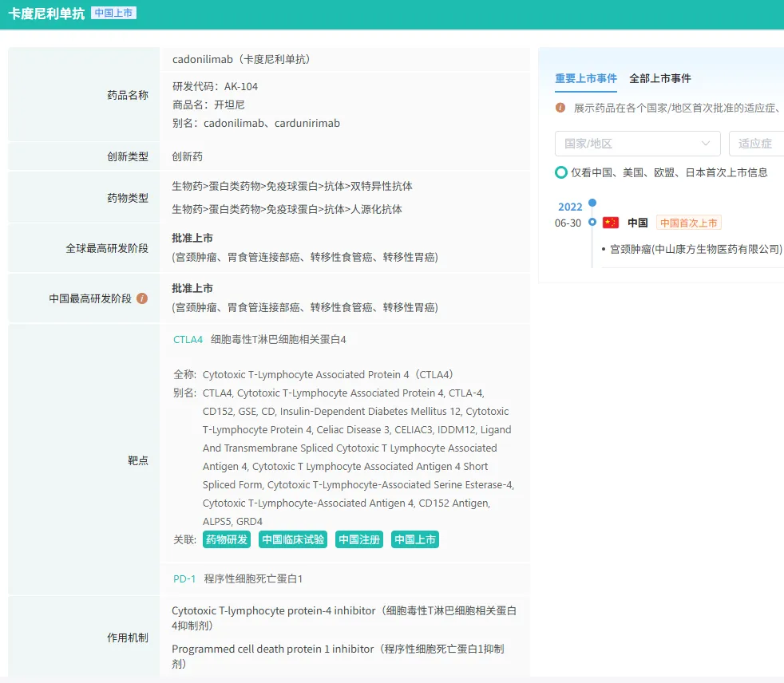This screenshot has height=683, width=784.
Task: Click 宫颈肿瘤(中山康方生物医药有限公司) event entry
Action: pos(695,249)
